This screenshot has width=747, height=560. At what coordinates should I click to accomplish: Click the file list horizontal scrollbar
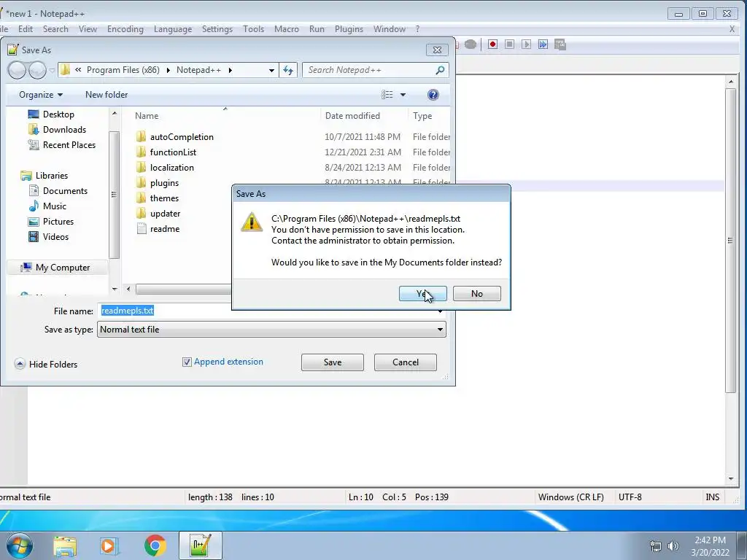[x=183, y=289]
